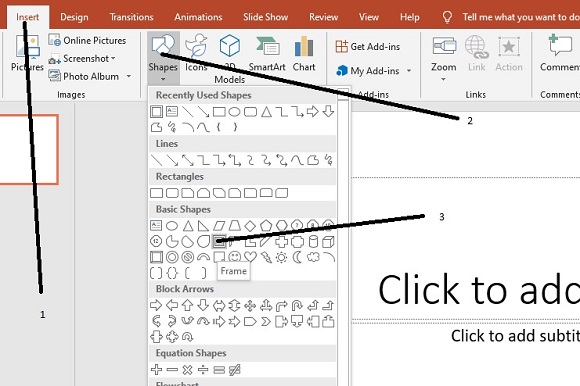Open the Shapes gallery button
The width and height of the screenshot is (580, 386).
click(163, 58)
